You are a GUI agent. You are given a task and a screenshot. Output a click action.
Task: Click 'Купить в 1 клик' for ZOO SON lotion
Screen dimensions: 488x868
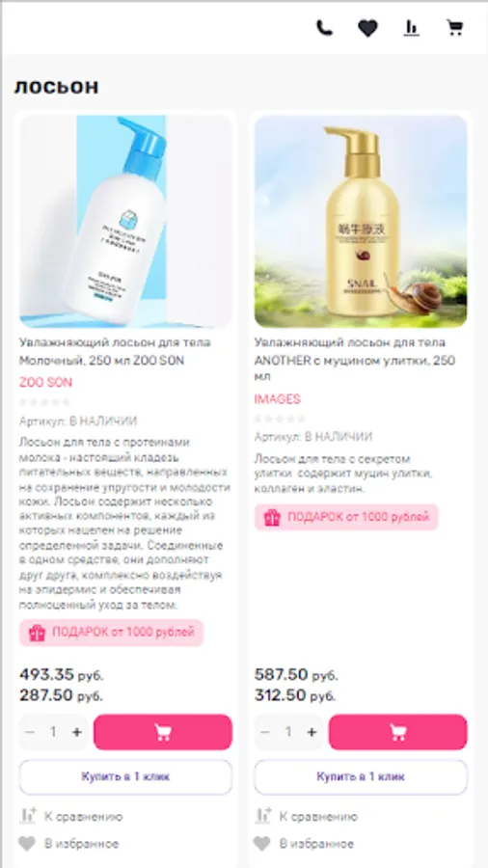click(125, 776)
